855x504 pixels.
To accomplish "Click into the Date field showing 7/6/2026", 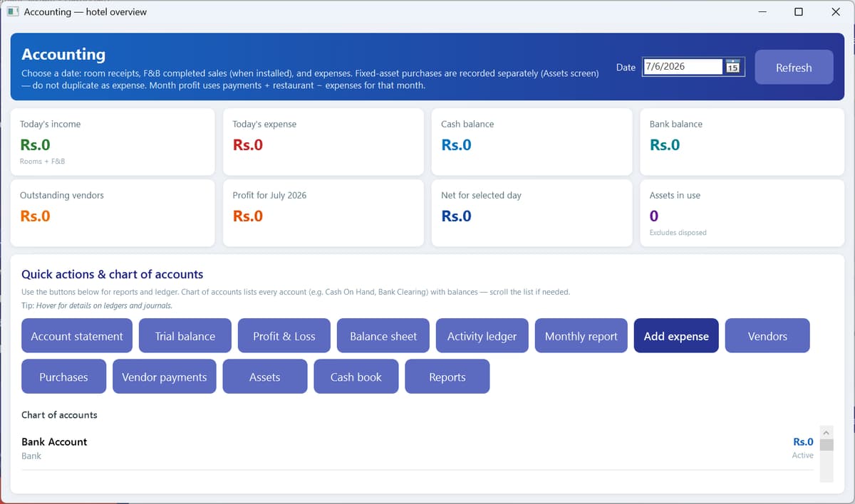I will tap(683, 67).
